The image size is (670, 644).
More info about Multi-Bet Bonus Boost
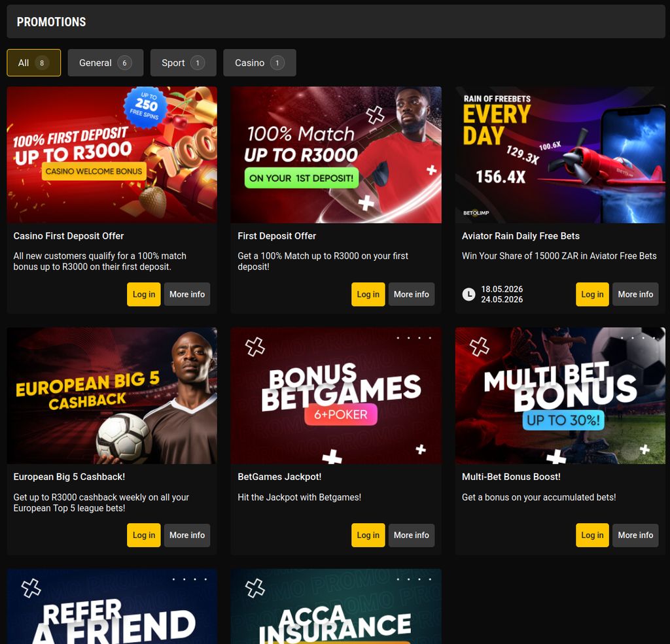point(635,535)
